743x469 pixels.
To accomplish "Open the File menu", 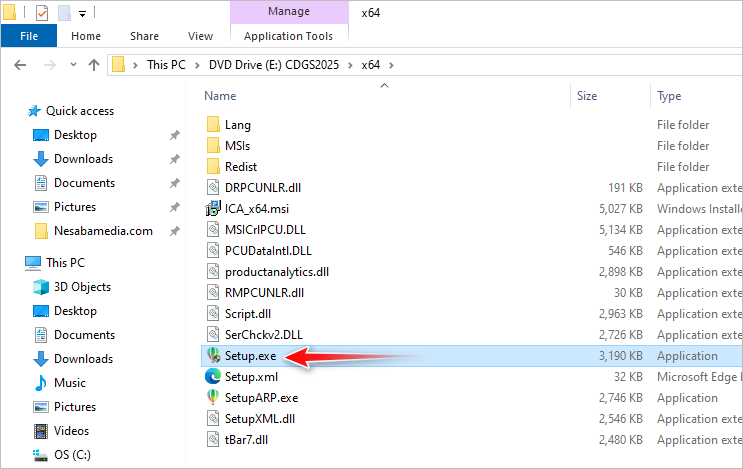I will click(29, 36).
